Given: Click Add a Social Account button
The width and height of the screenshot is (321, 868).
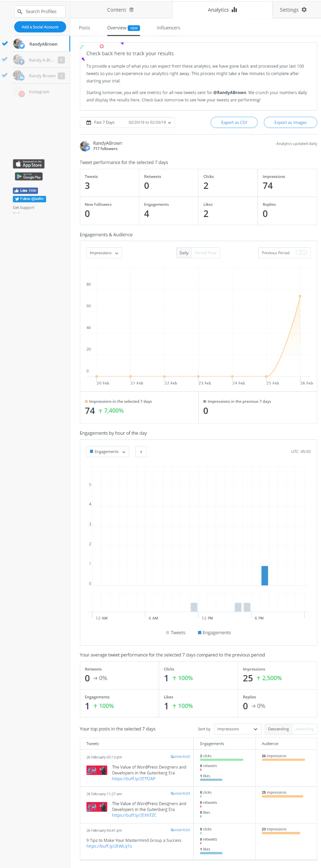Looking at the screenshot, I should pos(40,27).
